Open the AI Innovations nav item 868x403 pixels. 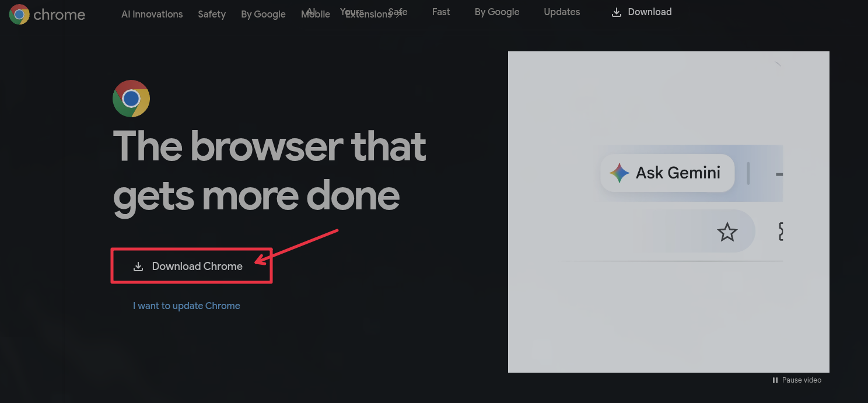[x=152, y=14]
